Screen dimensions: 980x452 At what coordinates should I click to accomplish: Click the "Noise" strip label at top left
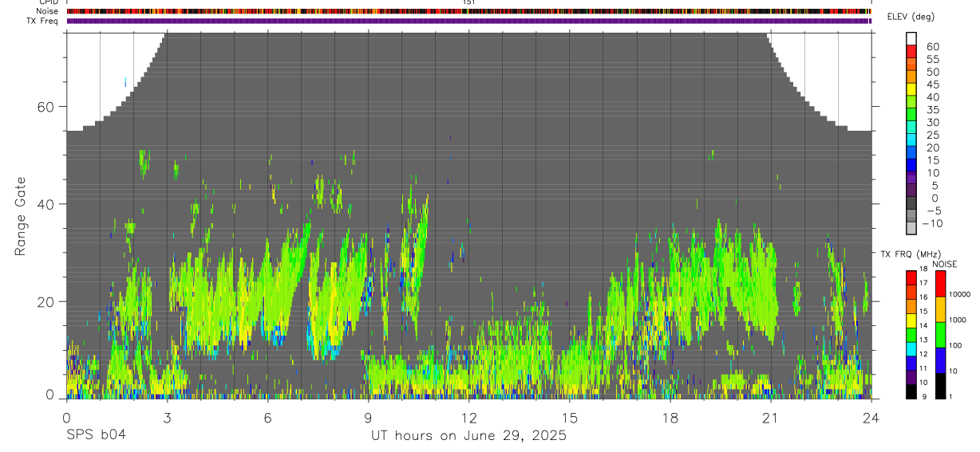click(47, 11)
